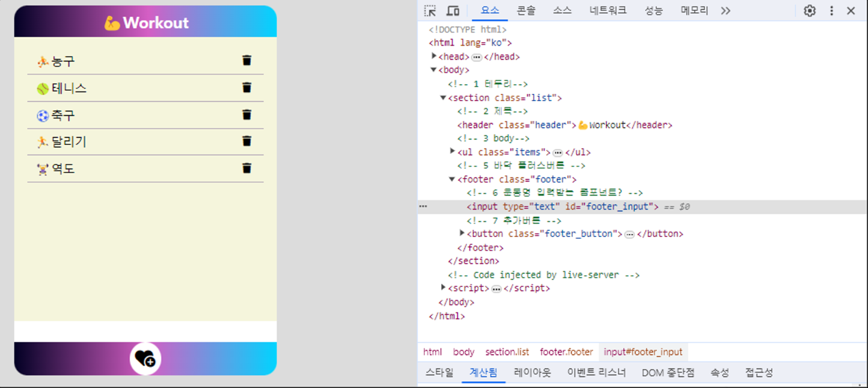The image size is (868, 388).
Task: Expand the script element node
Action: pyautogui.click(x=443, y=288)
